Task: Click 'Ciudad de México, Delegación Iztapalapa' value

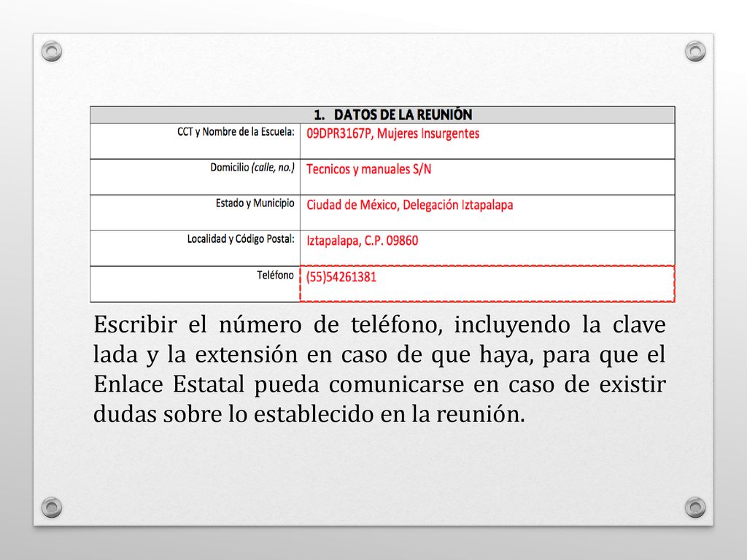Action: click(410, 205)
